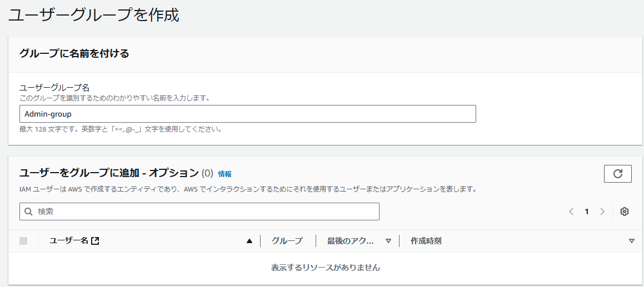Click the ユーザーグループを作成 page title
This screenshot has height=287, width=644.
click(94, 15)
